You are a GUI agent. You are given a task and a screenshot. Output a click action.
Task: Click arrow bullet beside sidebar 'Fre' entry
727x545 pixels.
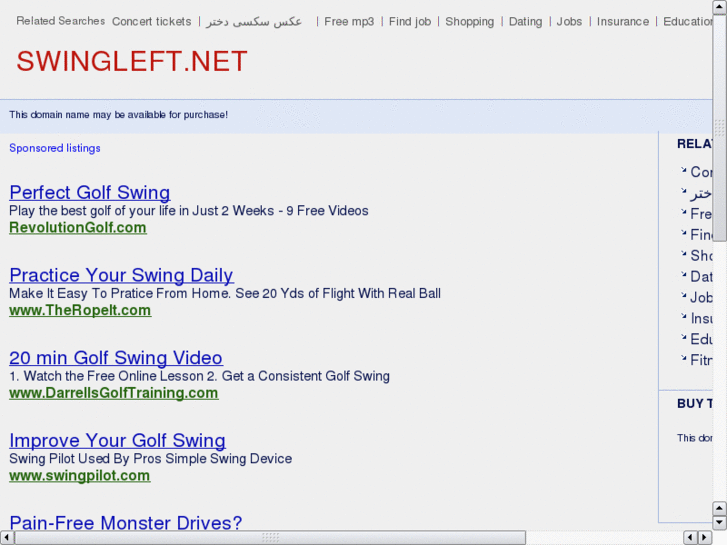pyautogui.click(x=683, y=212)
